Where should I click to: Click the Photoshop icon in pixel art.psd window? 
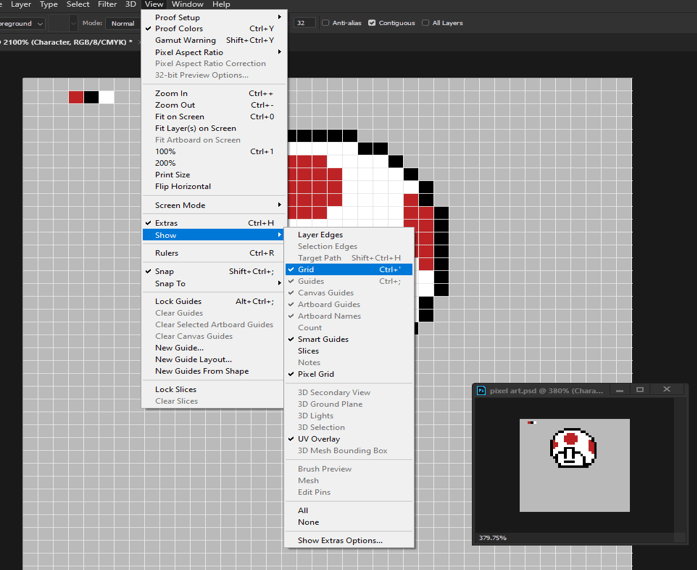tap(482, 390)
